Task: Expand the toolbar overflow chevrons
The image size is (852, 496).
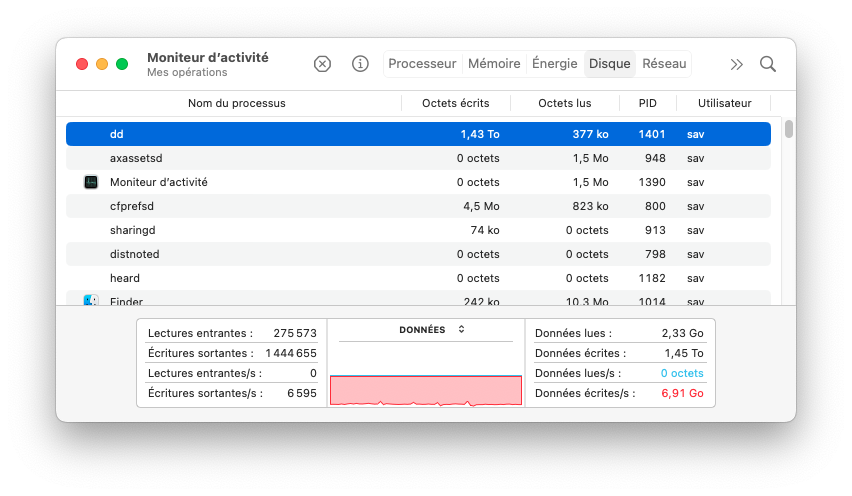Action: coord(737,64)
